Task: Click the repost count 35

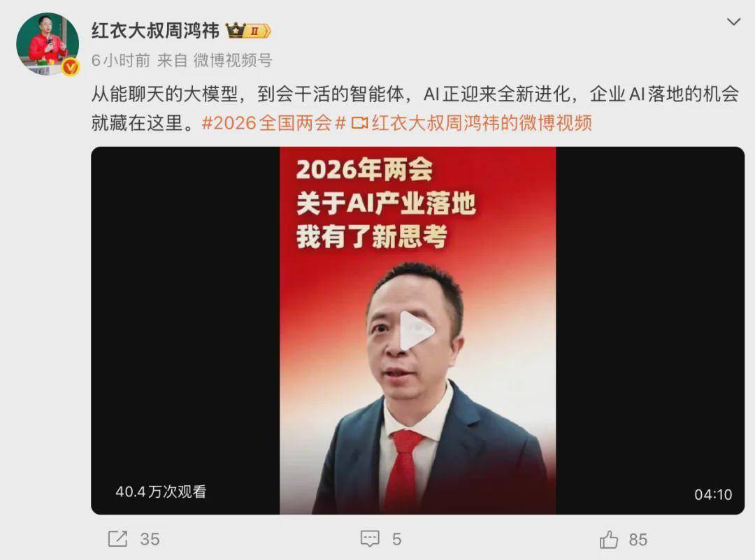Action: click(150, 539)
